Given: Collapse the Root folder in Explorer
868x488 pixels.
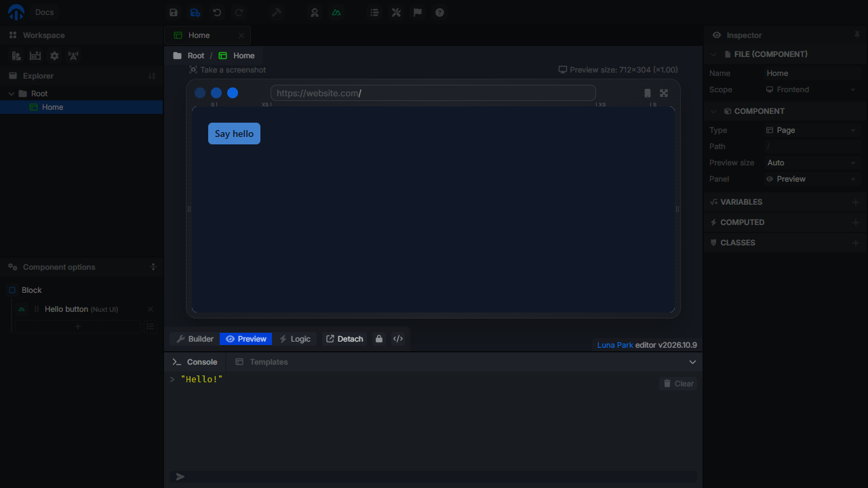Looking at the screenshot, I should tap(12, 94).
